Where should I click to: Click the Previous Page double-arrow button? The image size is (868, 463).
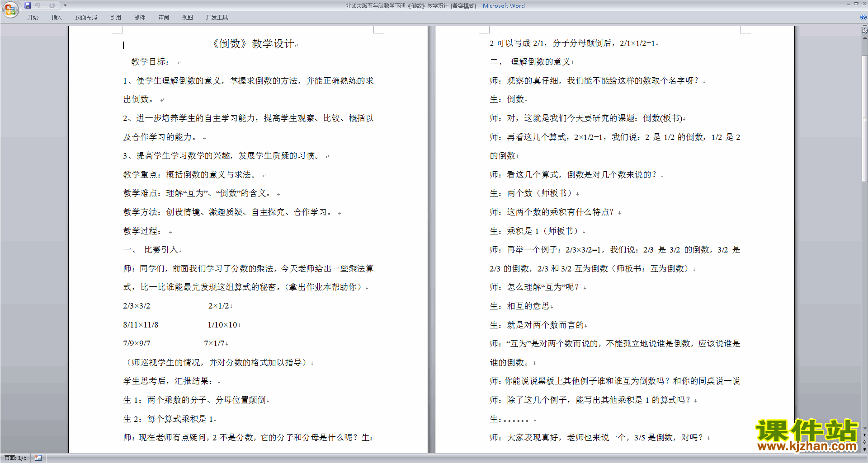[865, 435]
